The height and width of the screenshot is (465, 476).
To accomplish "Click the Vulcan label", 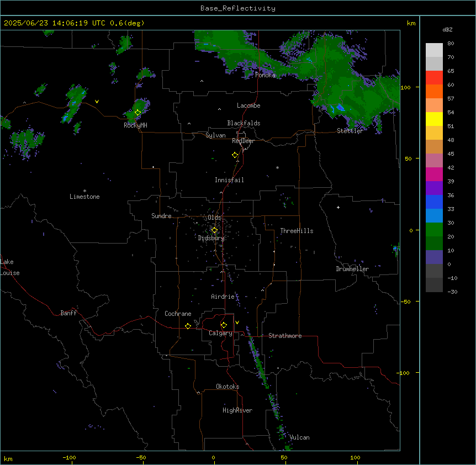I will (299, 437).
